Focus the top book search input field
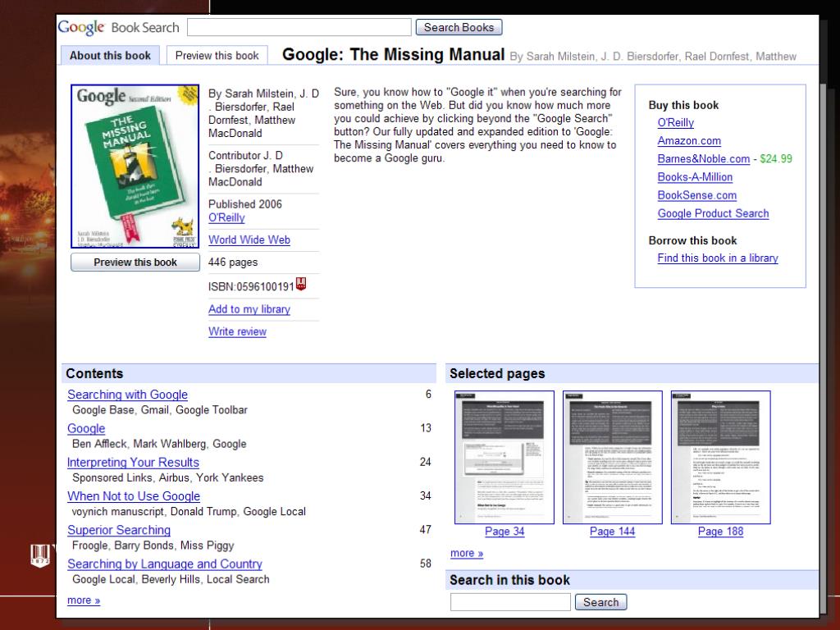The height and width of the screenshot is (630, 840). pyautogui.click(x=299, y=27)
